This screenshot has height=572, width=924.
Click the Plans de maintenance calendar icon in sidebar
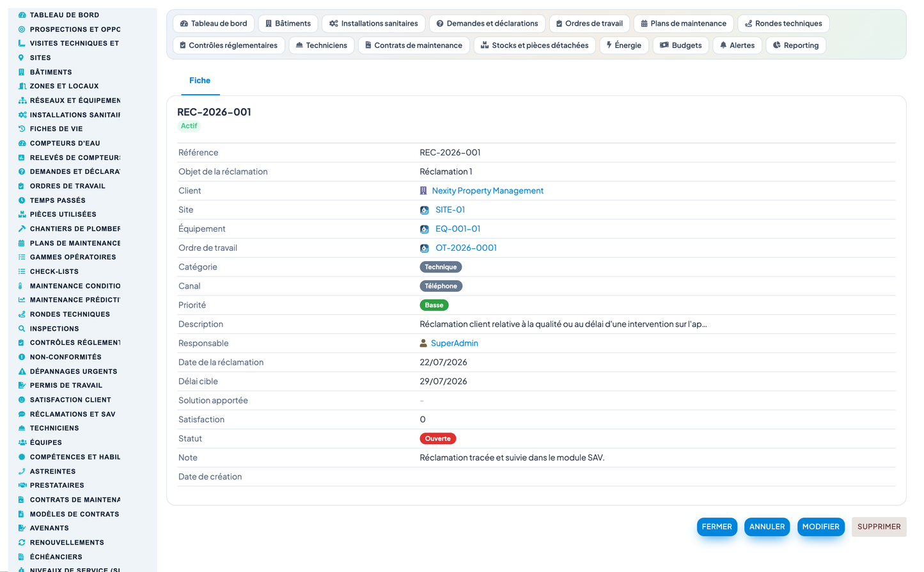22,243
